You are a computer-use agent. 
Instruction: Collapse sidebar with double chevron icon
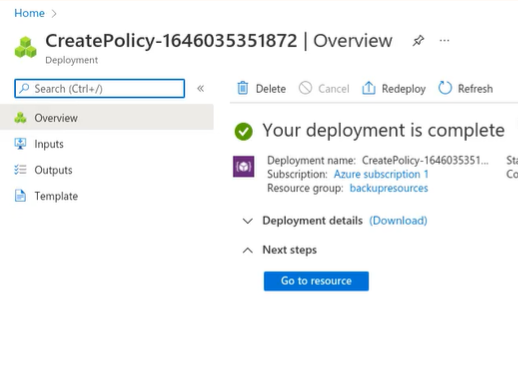click(x=200, y=88)
